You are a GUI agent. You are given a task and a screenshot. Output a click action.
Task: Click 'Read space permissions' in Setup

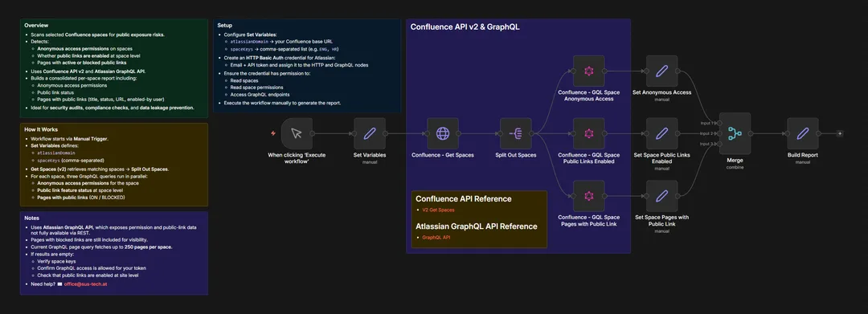(258, 88)
